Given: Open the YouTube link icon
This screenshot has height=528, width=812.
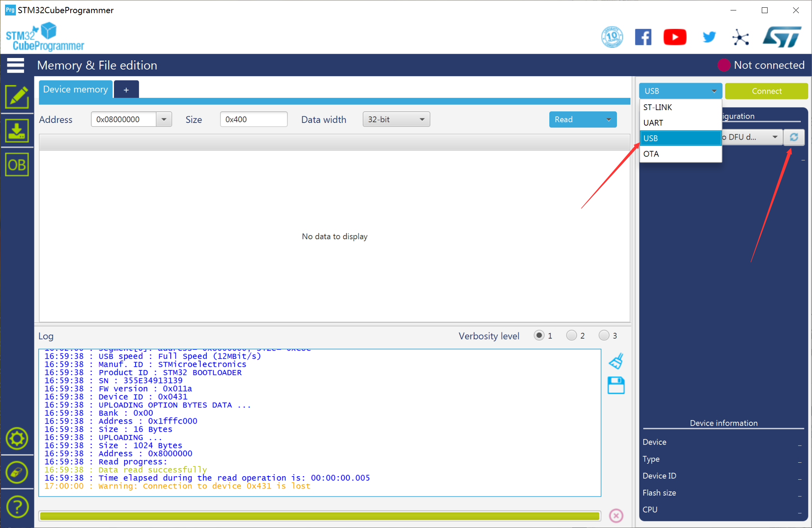Looking at the screenshot, I should 674,37.
